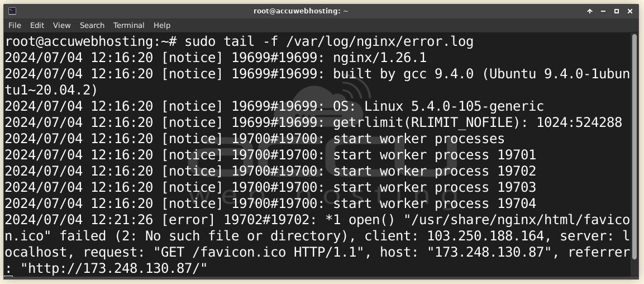Click the keep-above arrow window button

(x=590, y=12)
